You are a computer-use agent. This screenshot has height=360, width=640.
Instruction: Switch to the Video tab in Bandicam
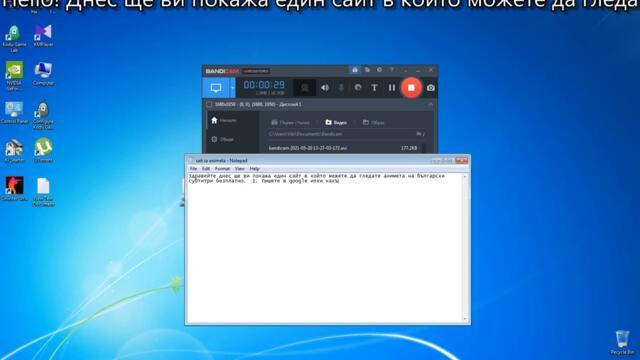pyautogui.click(x=336, y=122)
